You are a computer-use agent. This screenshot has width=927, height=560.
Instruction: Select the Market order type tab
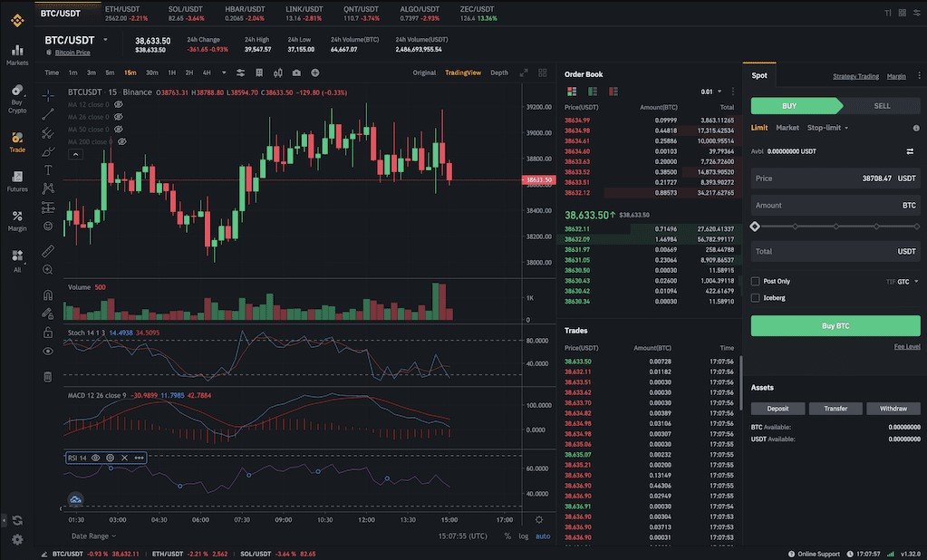787,128
